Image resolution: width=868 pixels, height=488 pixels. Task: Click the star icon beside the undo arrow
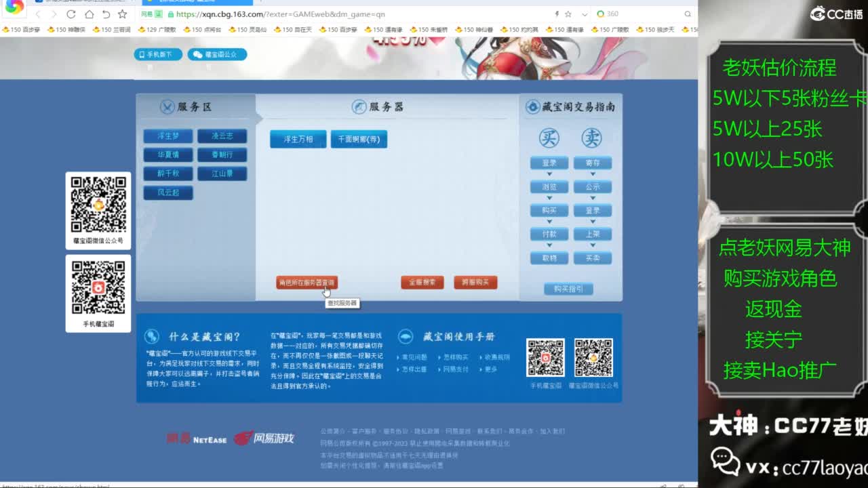point(122,14)
